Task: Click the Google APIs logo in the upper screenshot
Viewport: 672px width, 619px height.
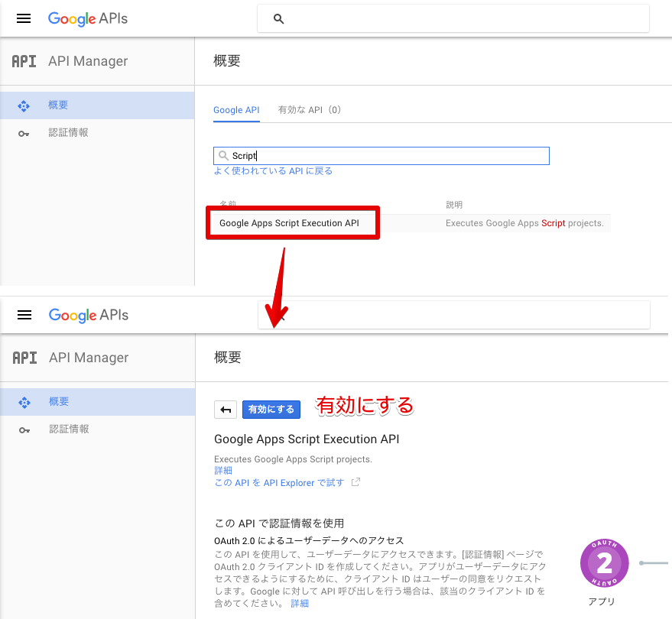Action: (88, 18)
